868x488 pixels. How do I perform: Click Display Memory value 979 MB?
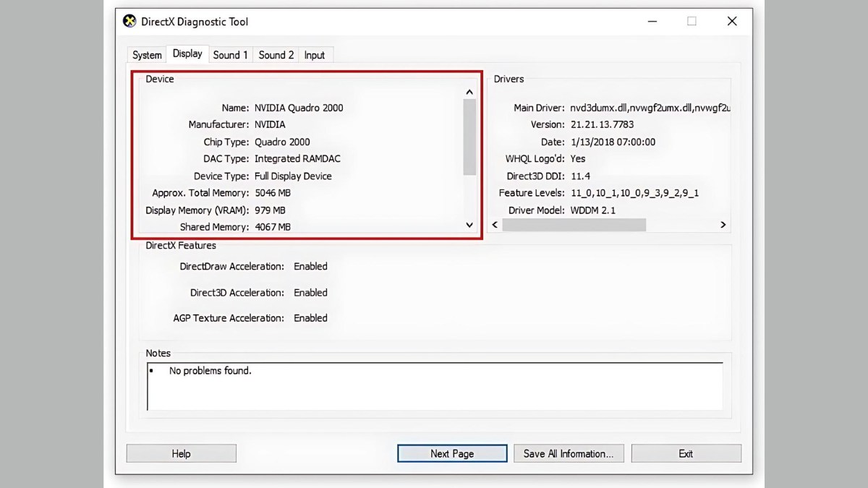click(270, 210)
